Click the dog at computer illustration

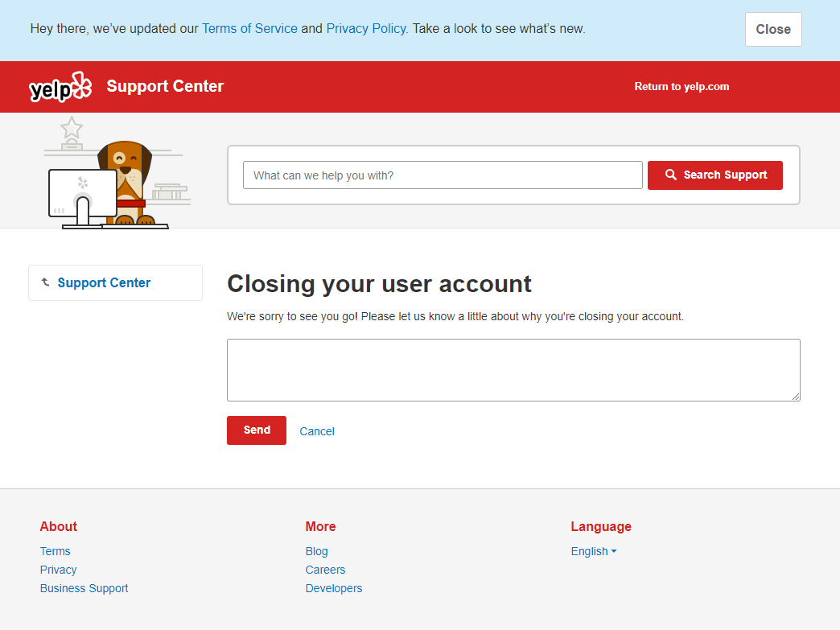click(x=117, y=173)
